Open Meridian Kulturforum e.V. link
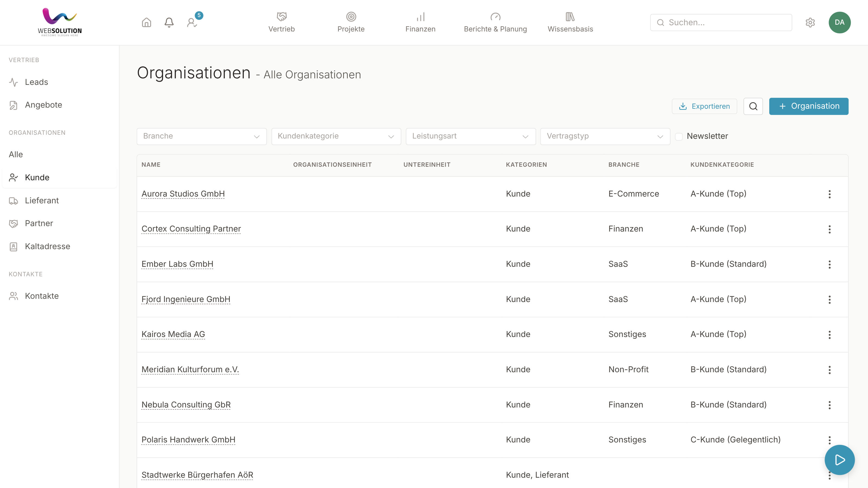 [x=190, y=370]
